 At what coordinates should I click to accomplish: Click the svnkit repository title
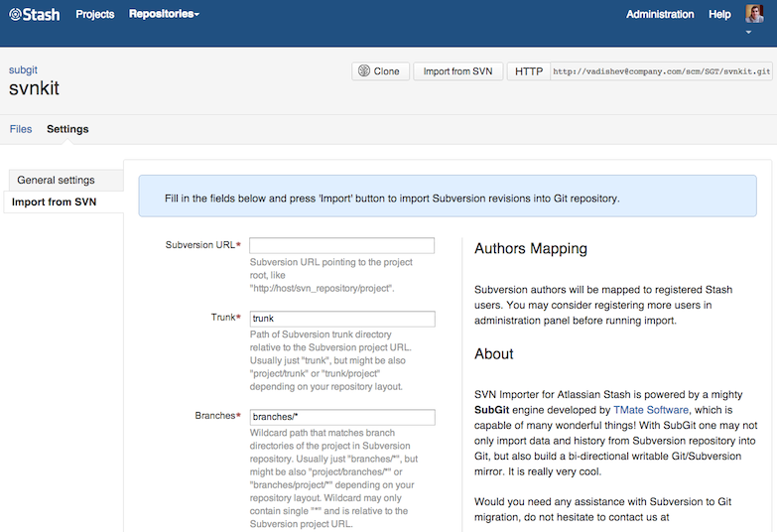coord(34,88)
